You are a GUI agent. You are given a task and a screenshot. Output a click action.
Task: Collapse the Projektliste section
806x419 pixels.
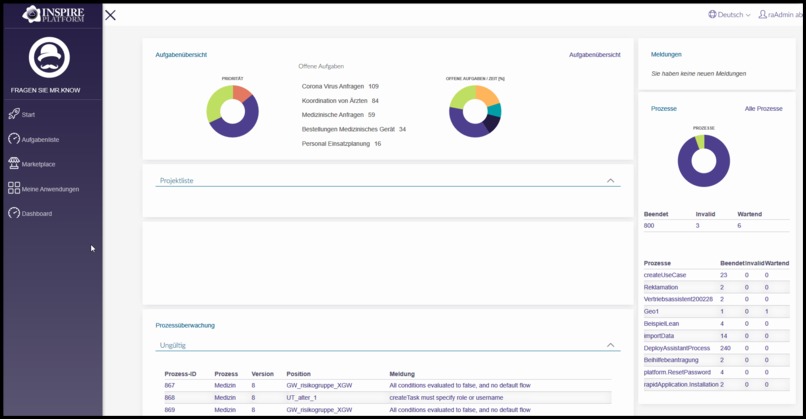[x=610, y=180]
